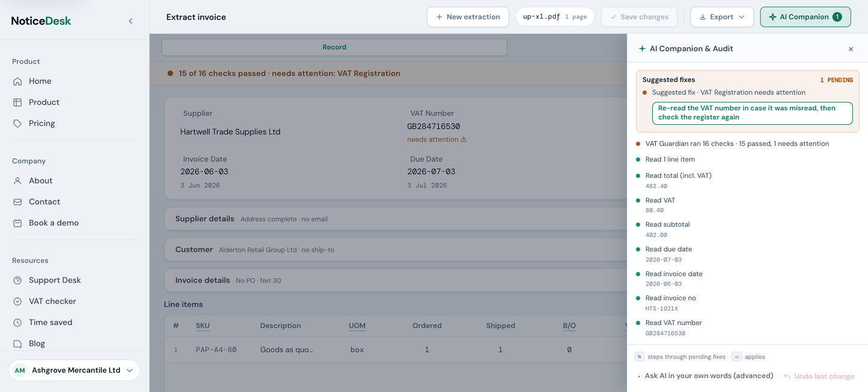Screen dimensions: 868x392
Task: Click the 1 PENDING label
Action: pos(836,80)
